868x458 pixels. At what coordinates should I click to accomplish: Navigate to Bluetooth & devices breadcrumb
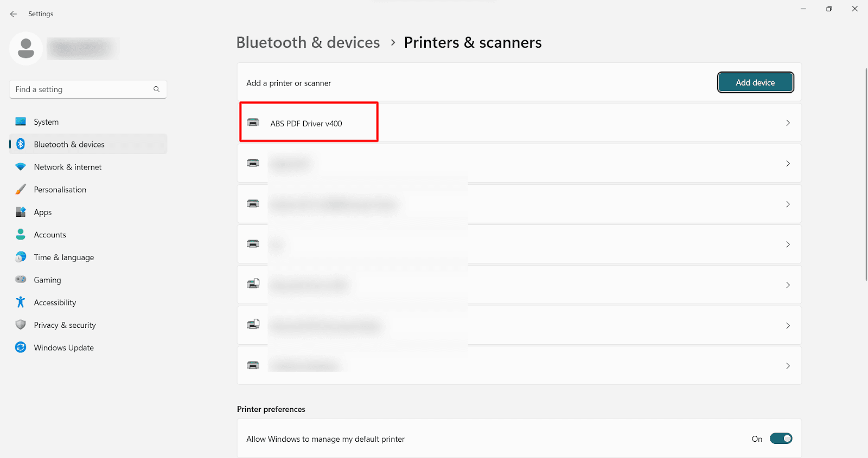[x=308, y=43]
